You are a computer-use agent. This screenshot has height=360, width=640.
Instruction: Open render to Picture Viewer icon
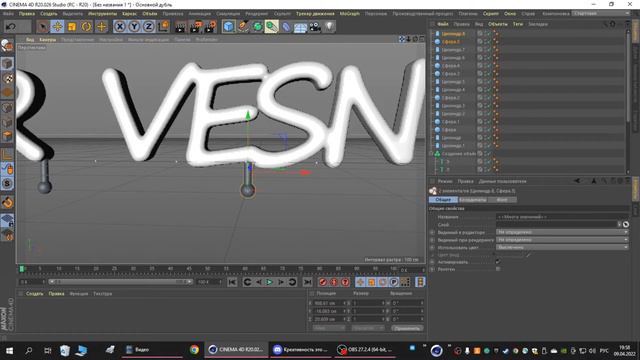196,27
